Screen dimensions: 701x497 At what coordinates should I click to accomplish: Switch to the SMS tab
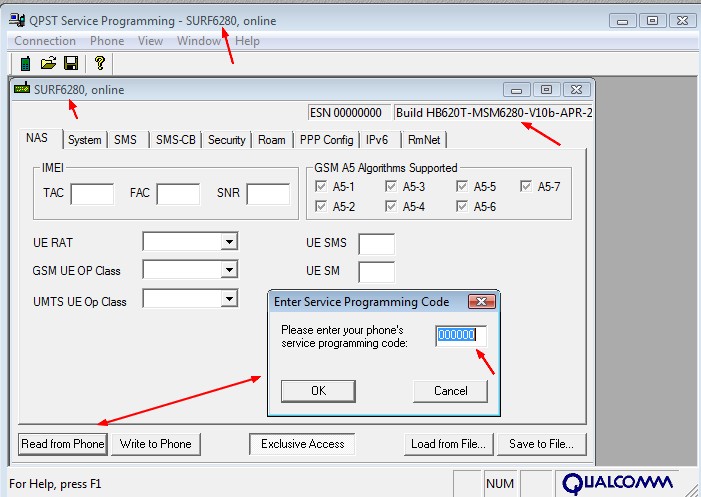pyautogui.click(x=126, y=140)
